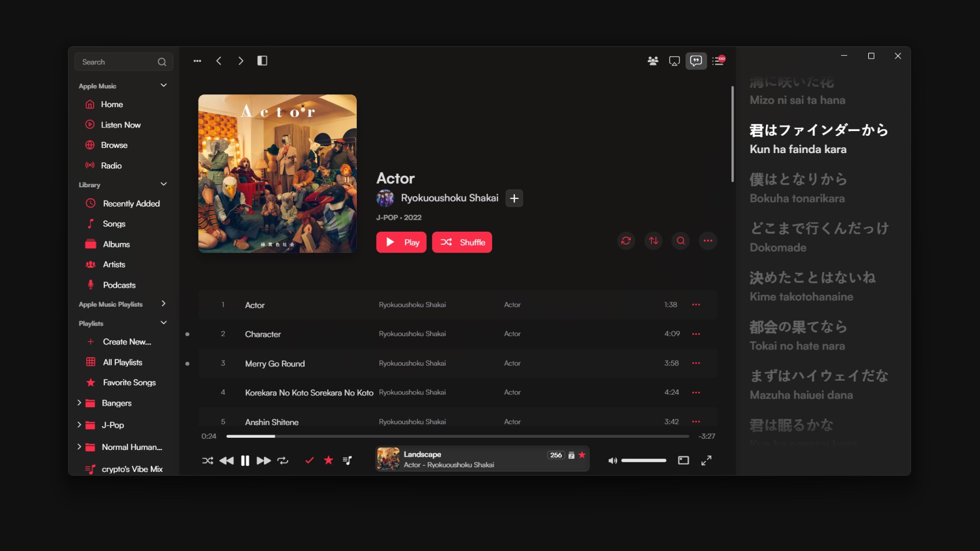Select the track Merry Go Round

pos(275,363)
